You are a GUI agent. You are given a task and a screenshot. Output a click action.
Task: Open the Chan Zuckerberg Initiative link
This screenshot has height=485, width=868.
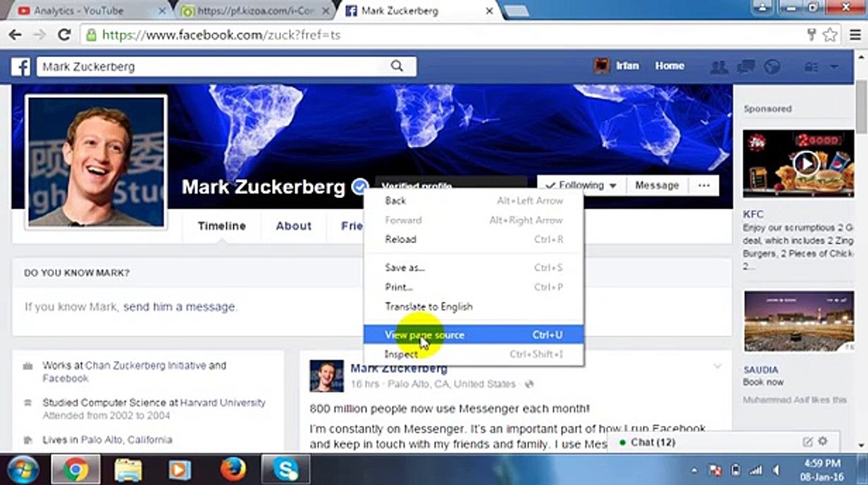point(145,366)
